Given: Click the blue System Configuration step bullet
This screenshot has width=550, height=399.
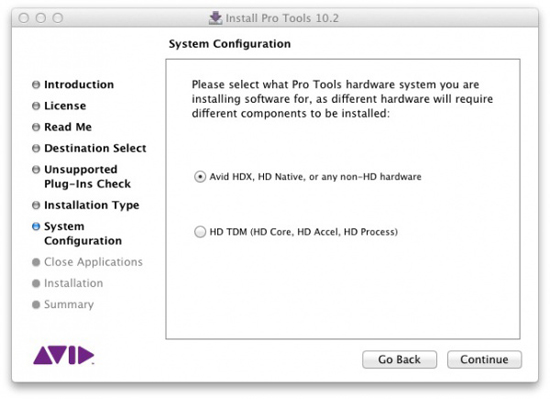Looking at the screenshot, I should [x=36, y=226].
